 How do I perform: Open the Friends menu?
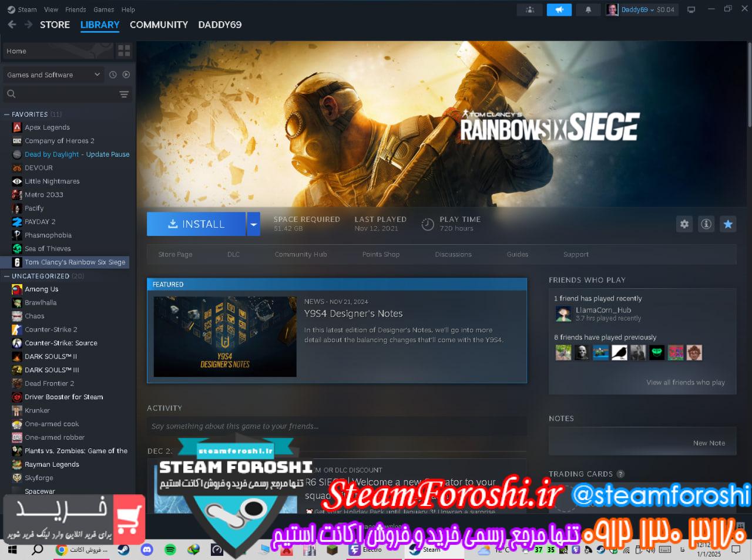[x=76, y=9]
